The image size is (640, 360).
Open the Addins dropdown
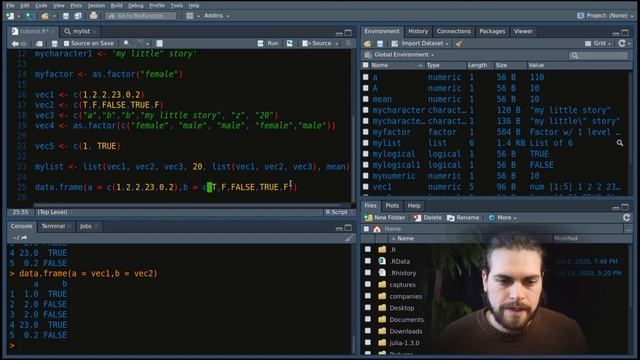(216, 16)
